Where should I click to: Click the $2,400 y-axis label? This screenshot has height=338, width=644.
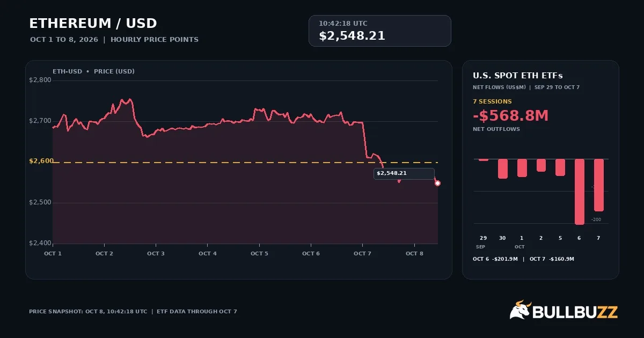[40, 244]
